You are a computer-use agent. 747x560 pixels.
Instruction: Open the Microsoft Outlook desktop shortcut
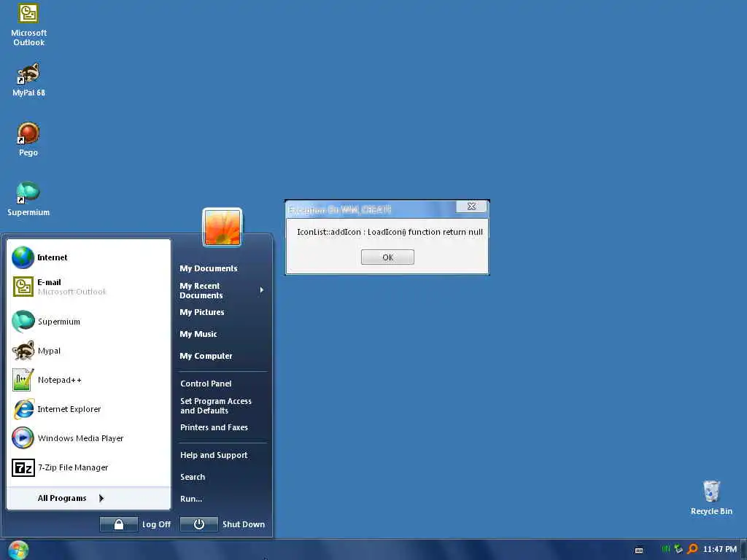click(28, 25)
